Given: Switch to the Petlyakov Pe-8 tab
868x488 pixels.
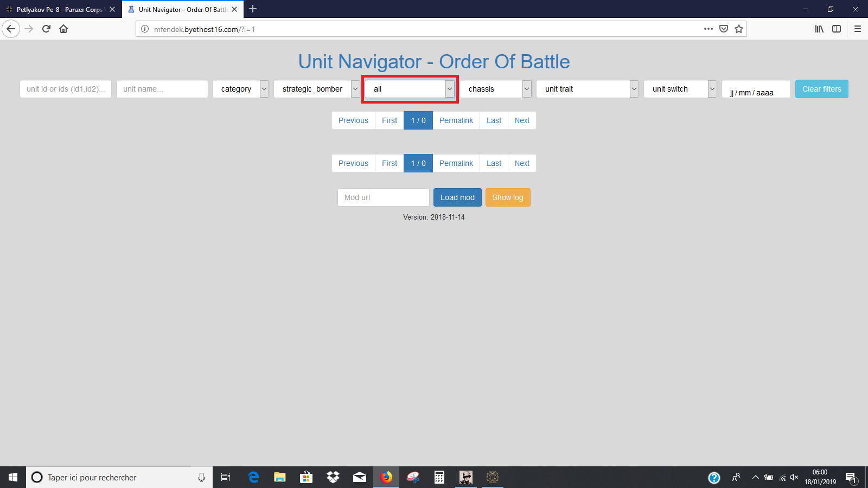Looking at the screenshot, I should (59, 9).
